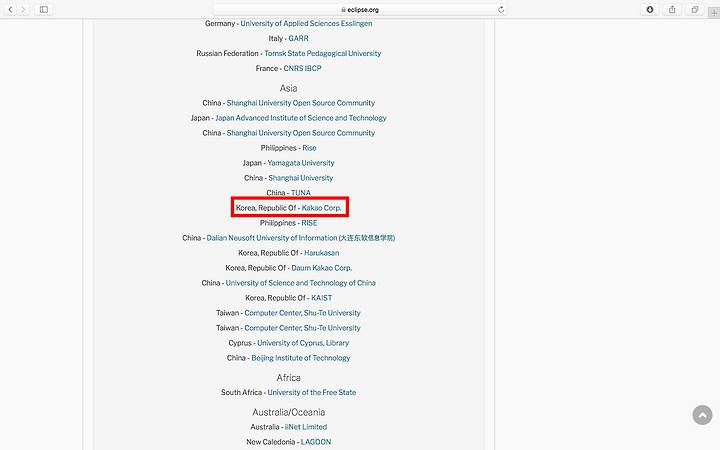Focus the eclipse.org address bar
Image resolution: width=720 pixels, height=450 pixels.
pos(360,9)
